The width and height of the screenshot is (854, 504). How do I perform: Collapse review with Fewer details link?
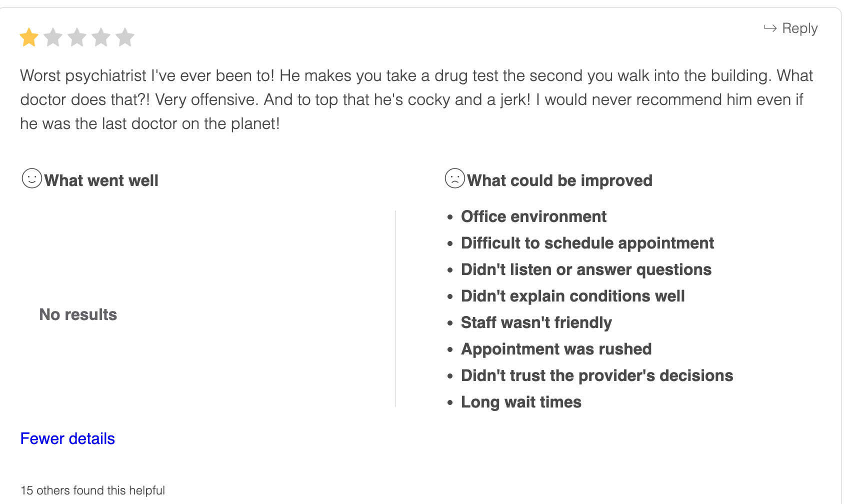pyautogui.click(x=67, y=438)
